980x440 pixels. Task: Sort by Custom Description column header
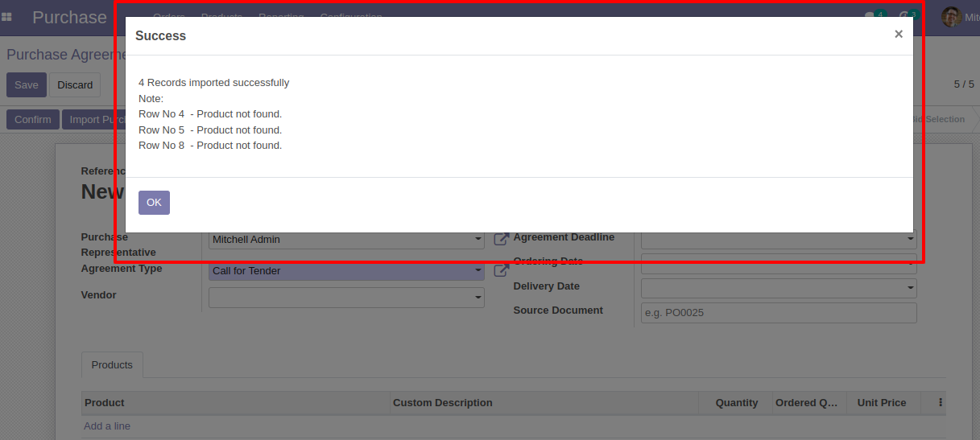(544, 403)
